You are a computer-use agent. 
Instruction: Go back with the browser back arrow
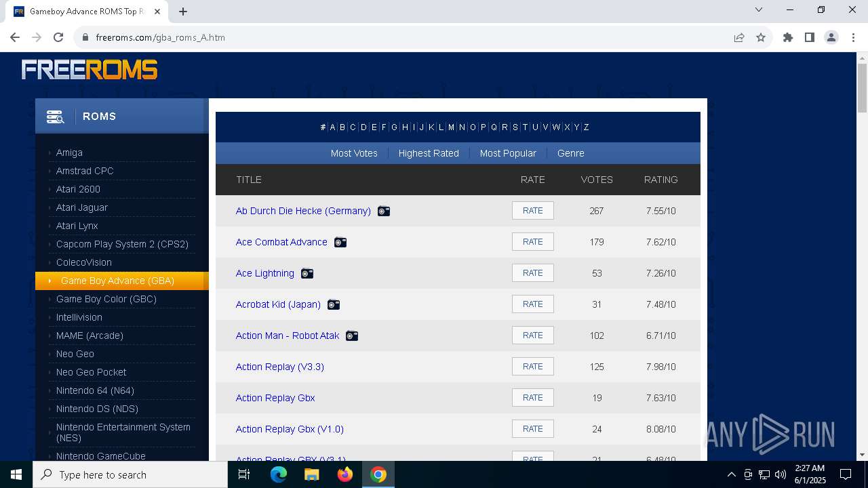(x=15, y=37)
